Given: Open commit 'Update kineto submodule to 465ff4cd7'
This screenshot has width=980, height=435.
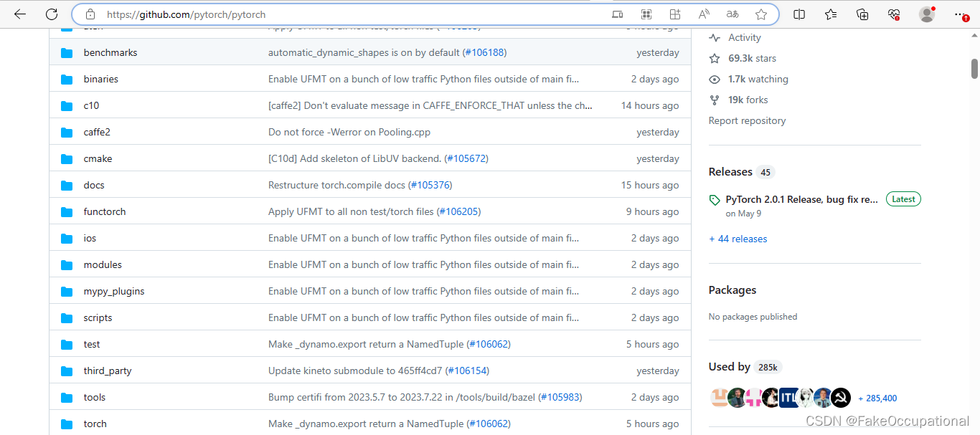Looking at the screenshot, I should tap(355, 371).
